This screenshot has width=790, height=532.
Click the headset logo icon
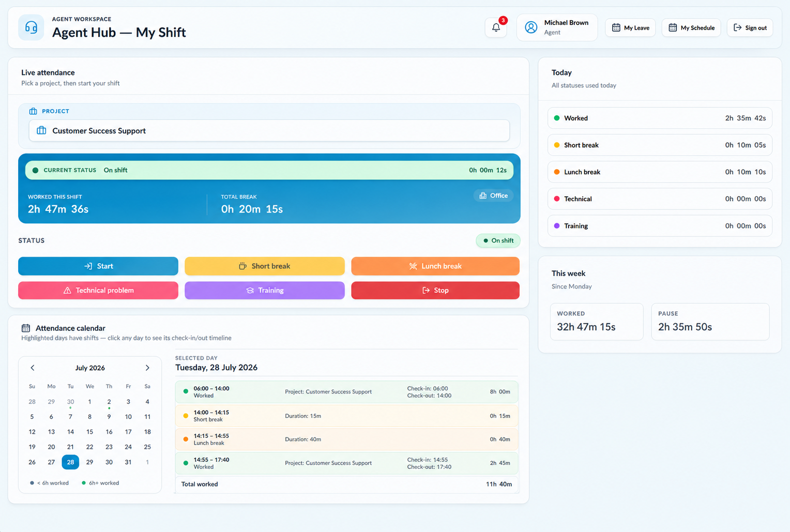(x=31, y=27)
